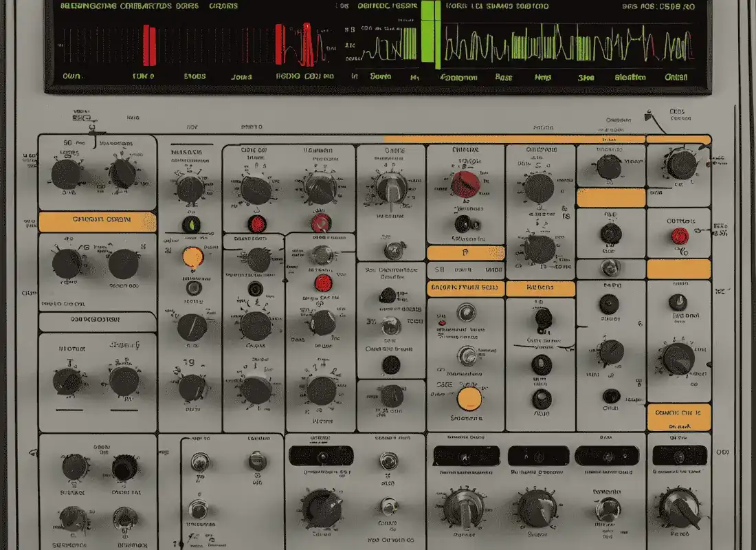Viewport: 756px width, 550px height.
Task: Toggle the chrome switch right of the small red LED
Action: (x=467, y=314)
